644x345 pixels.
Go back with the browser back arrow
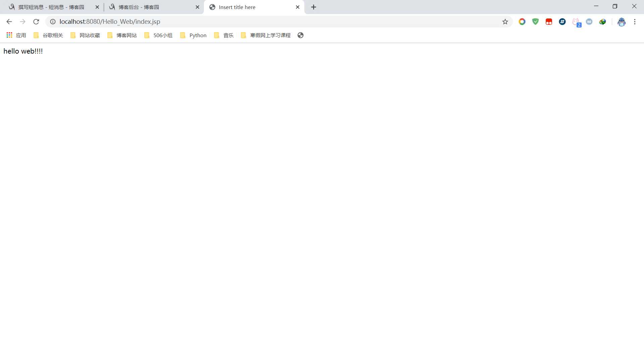tap(9, 22)
